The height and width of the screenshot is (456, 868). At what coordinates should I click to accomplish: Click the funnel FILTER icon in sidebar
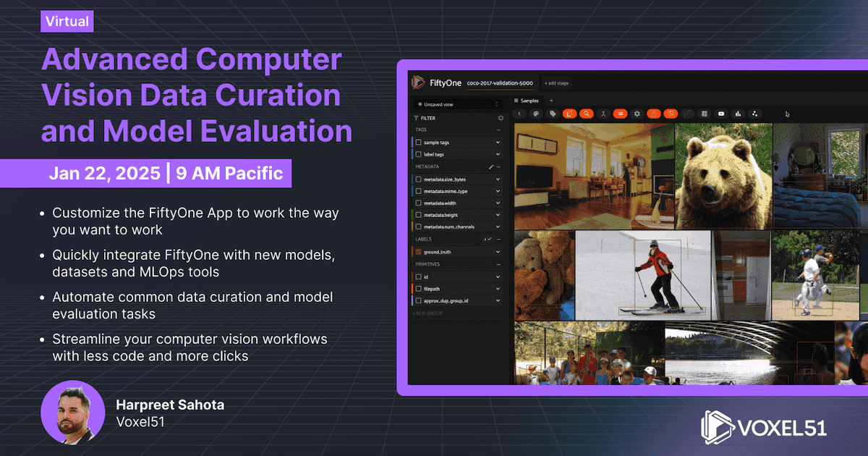(415, 118)
